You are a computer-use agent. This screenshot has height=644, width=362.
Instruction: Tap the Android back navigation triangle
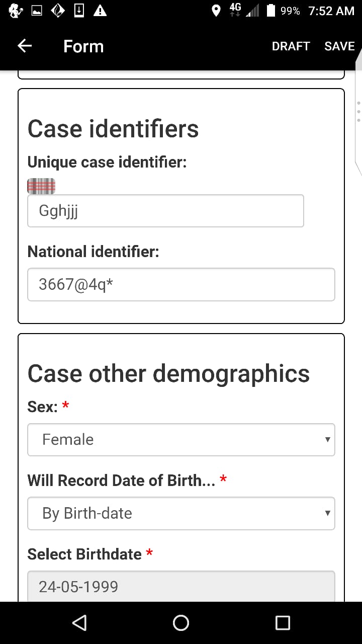tap(79, 623)
